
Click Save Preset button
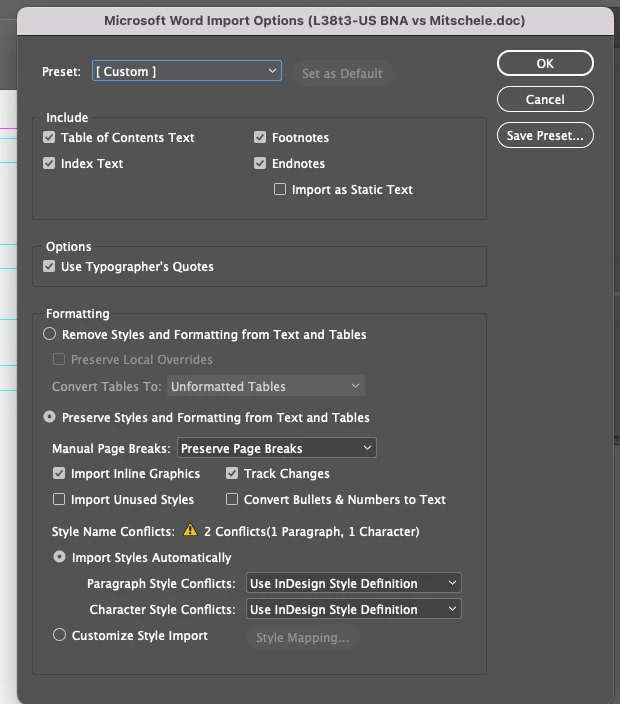(545, 135)
